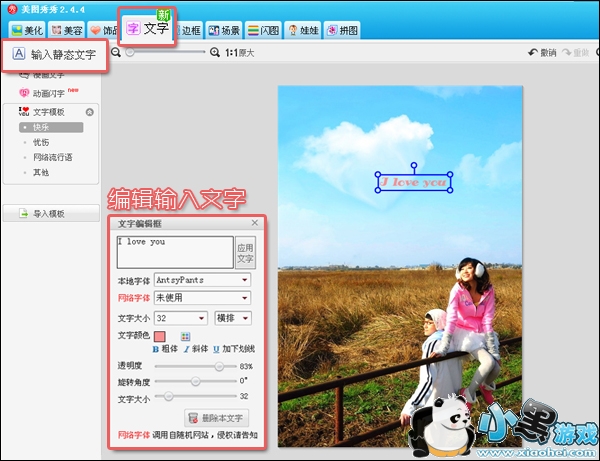Switch to the 美容 tab
Screen dimensions: 600x461
[67, 31]
